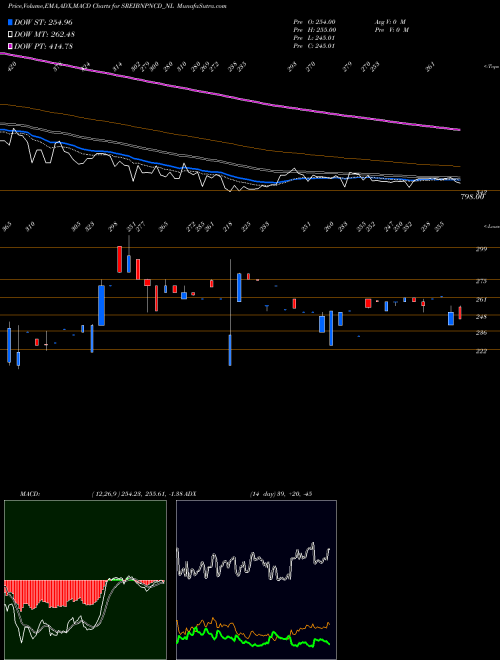Click the white DOW MT legend swatch
The image size is (500, 660).
tap(10, 34)
